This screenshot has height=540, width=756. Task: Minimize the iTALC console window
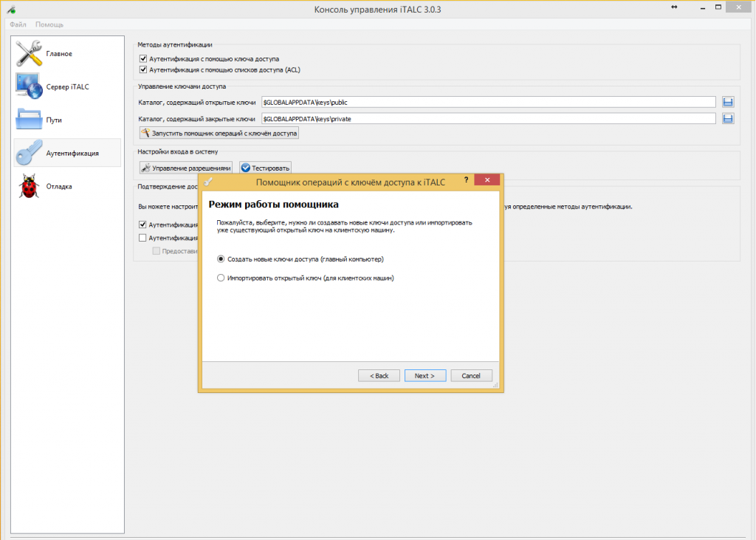point(703,7)
